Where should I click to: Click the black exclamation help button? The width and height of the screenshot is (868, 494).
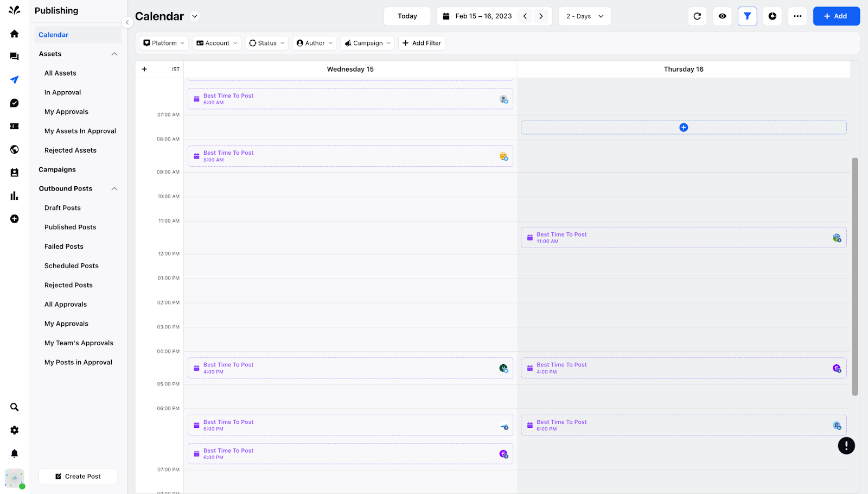pyautogui.click(x=846, y=446)
